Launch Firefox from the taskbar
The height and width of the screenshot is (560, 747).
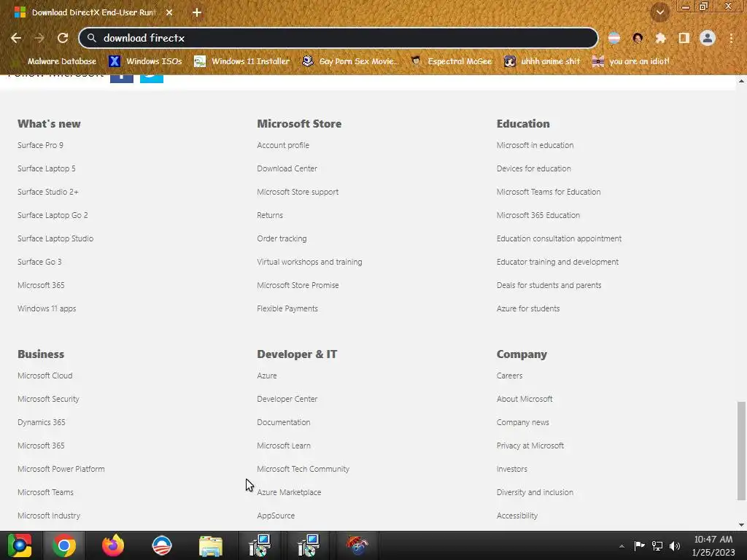tap(113, 545)
